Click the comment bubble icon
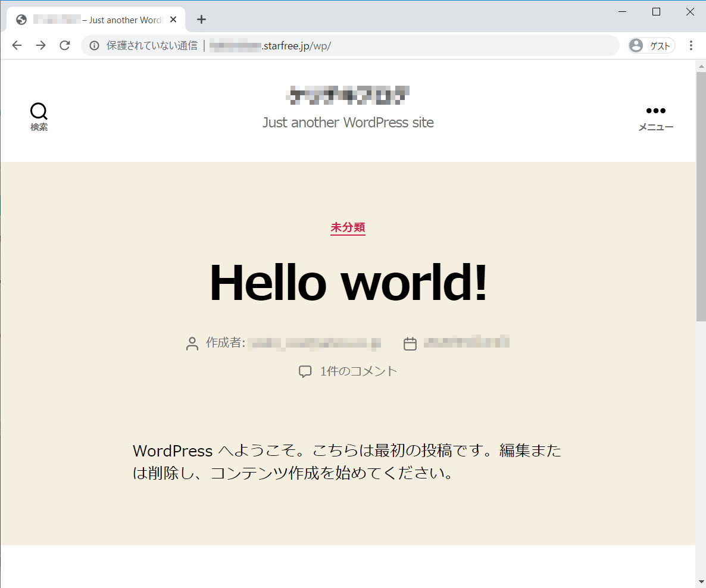Screen dimensions: 706x588 (305, 371)
